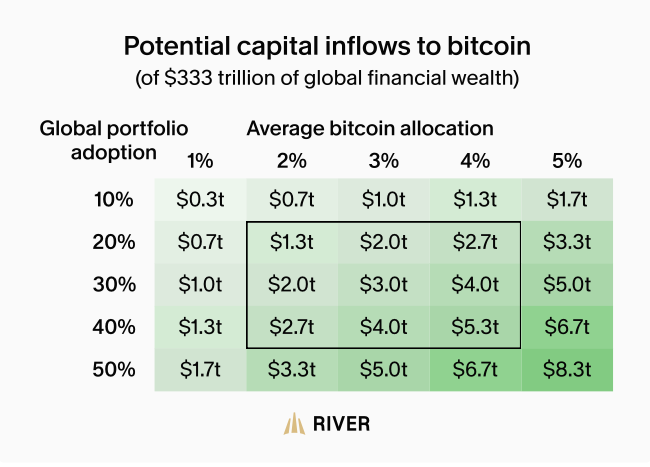The width and height of the screenshot is (650, 467).
Task: Select the $8.3t cell
Action: click(x=567, y=370)
